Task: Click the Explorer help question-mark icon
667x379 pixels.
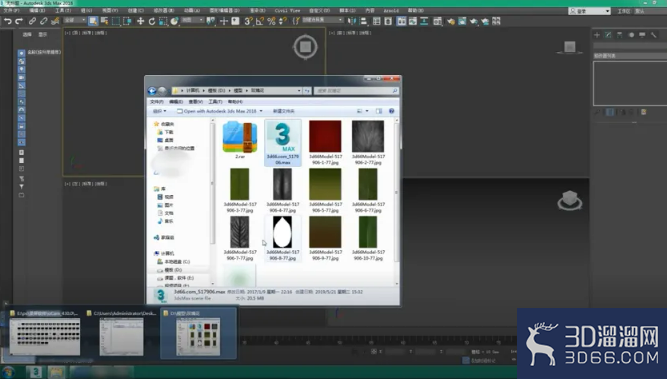Action: coord(391,111)
